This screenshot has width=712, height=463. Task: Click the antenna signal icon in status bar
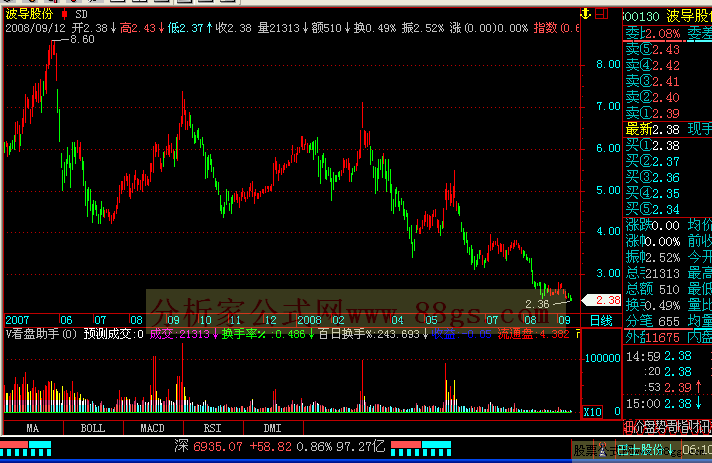tap(603, 449)
